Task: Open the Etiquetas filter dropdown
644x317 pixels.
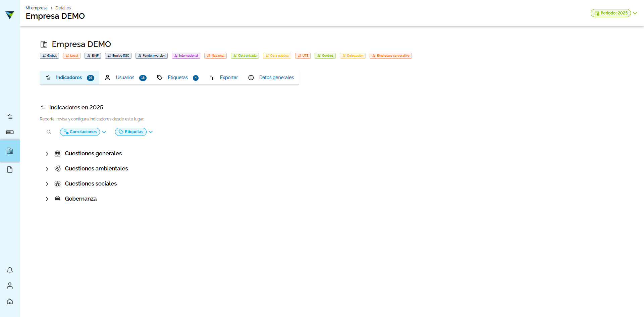Action: (x=134, y=132)
